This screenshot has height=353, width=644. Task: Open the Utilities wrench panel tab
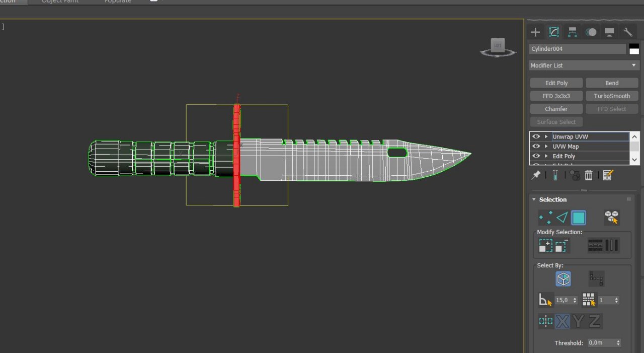pyautogui.click(x=628, y=32)
